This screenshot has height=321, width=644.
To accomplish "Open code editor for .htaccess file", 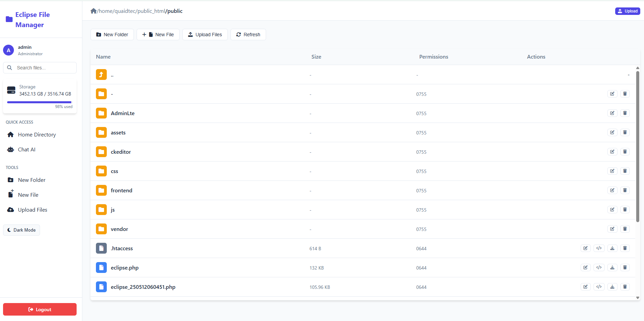I will point(599,248).
